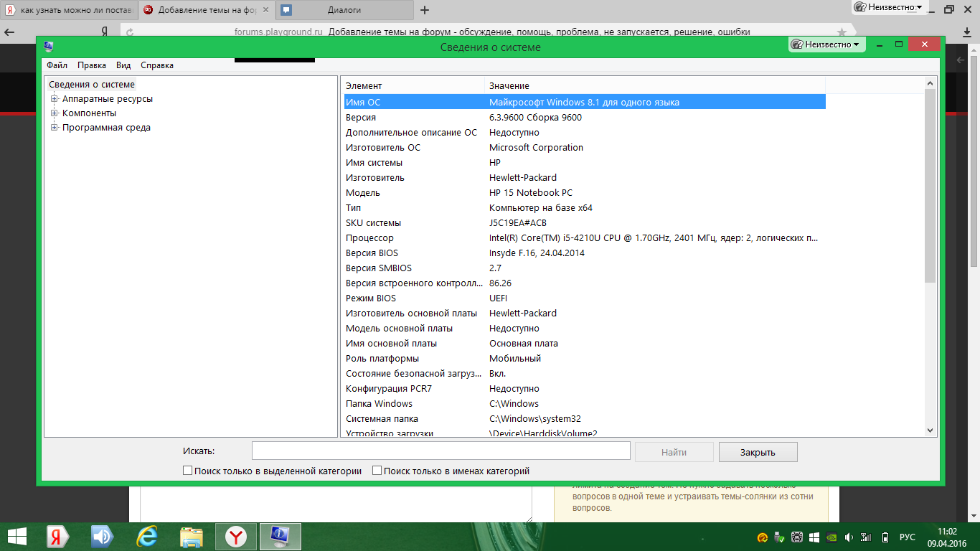Select 'Сведения о системе' root tree item
This screenshot has width=980, height=551.
[x=92, y=85]
